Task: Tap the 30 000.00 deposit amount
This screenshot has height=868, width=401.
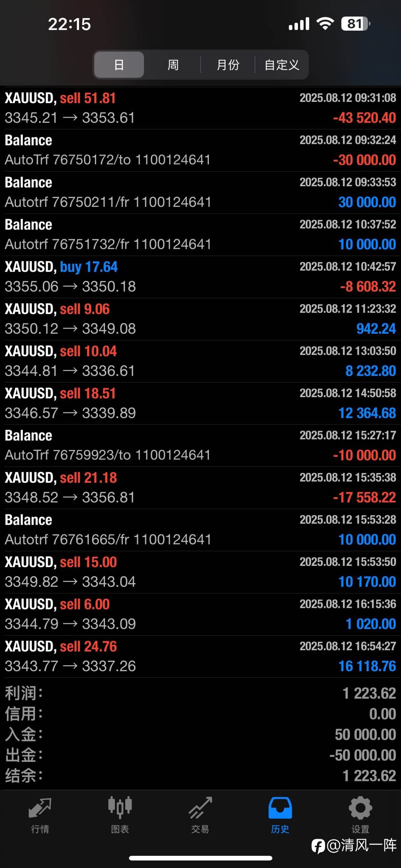Action: [x=367, y=202]
